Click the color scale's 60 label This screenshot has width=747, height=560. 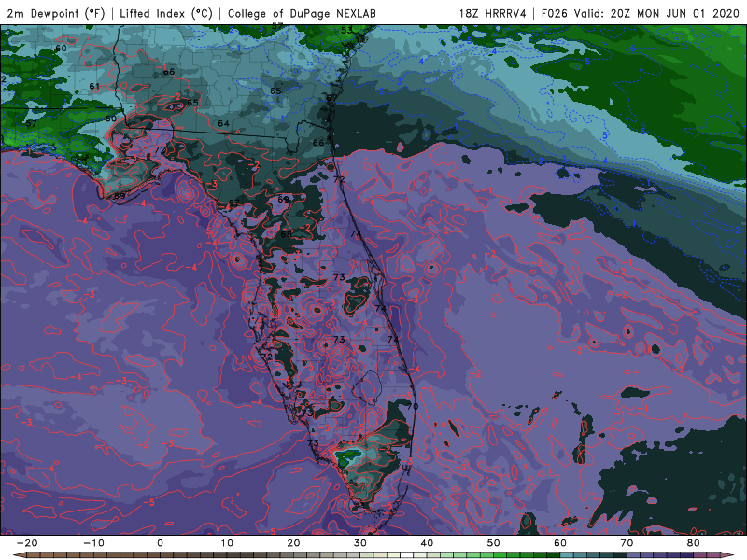[560, 543]
